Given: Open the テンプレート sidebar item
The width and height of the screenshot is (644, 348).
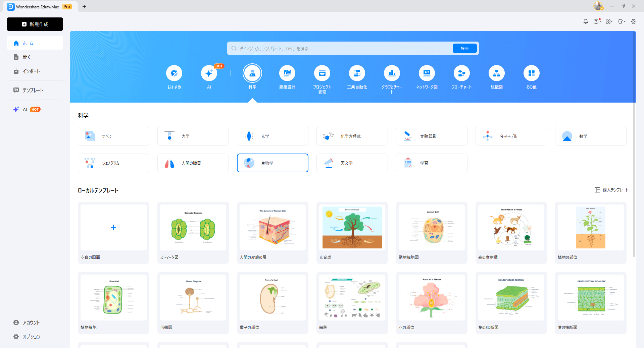Looking at the screenshot, I should click(x=33, y=90).
